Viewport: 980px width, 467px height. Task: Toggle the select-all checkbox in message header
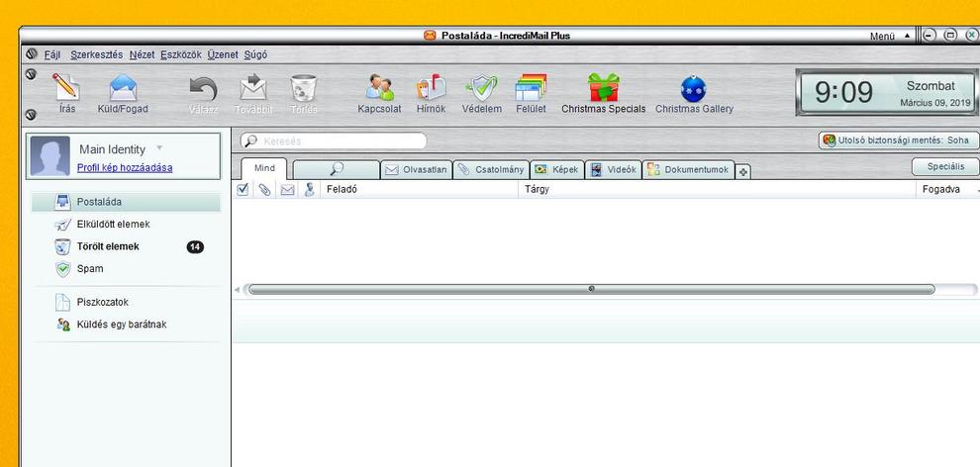(244, 189)
